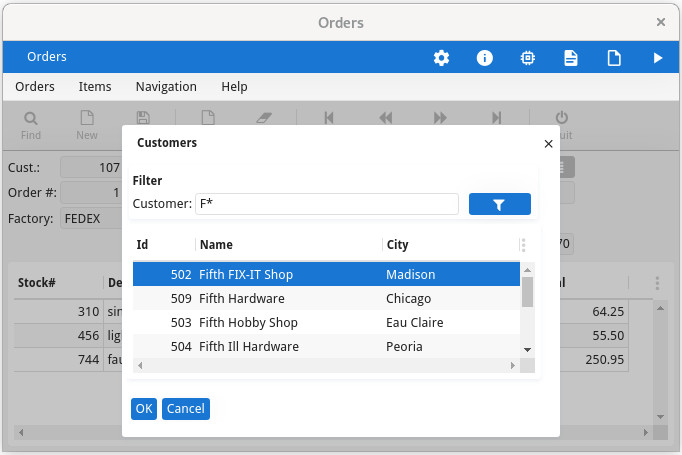Click the processor chip icon
Image resolution: width=682 pixels, height=455 pixels.
point(528,58)
